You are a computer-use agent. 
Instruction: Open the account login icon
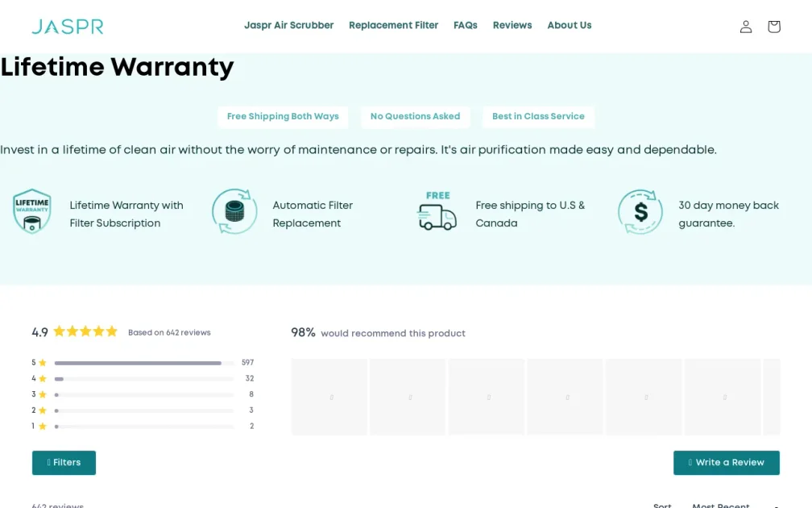746,27
